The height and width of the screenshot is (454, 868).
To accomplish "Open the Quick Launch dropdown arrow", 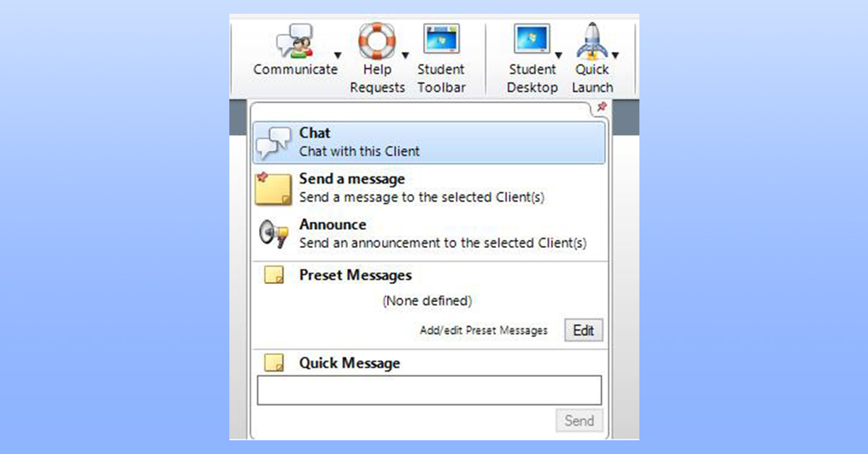I will point(615,55).
